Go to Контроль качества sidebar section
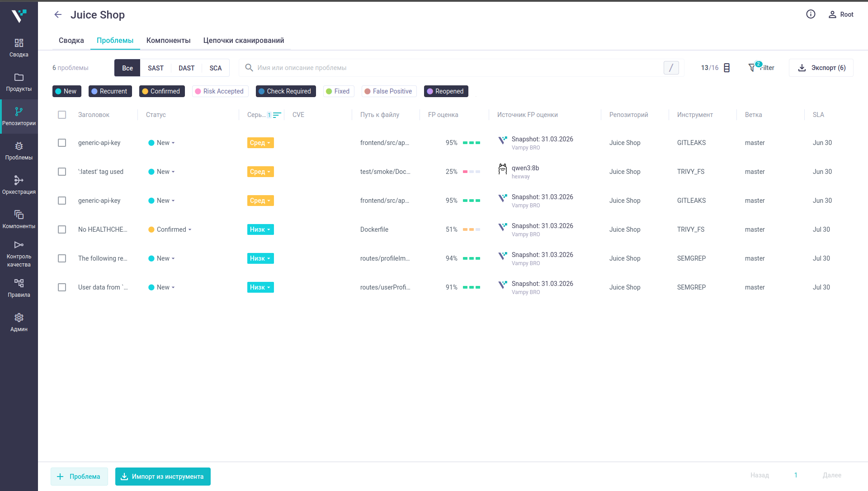The image size is (868, 491). click(19, 254)
